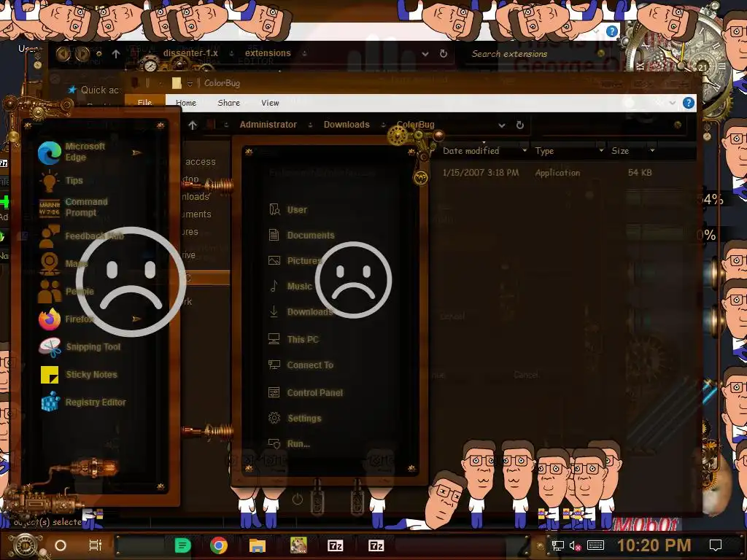Screen dimensions: 747x560
Task: Go up one level in extensions window
Action: click(116, 54)
